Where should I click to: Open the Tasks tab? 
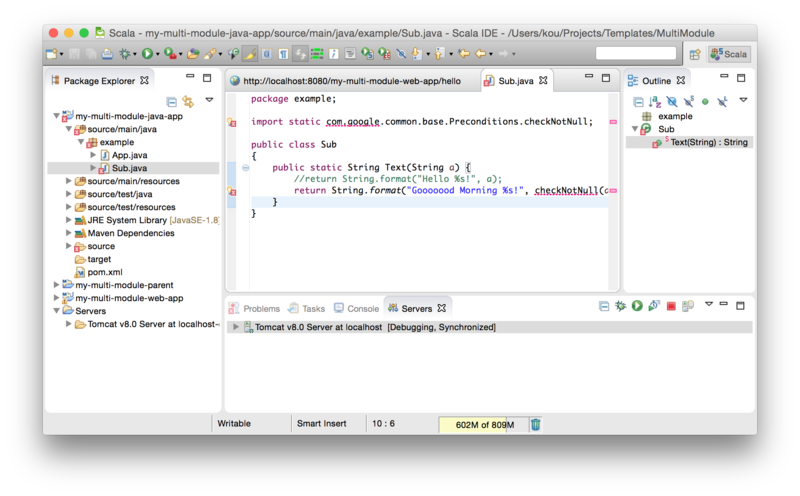pyautogui.click(x=307, y=308)
